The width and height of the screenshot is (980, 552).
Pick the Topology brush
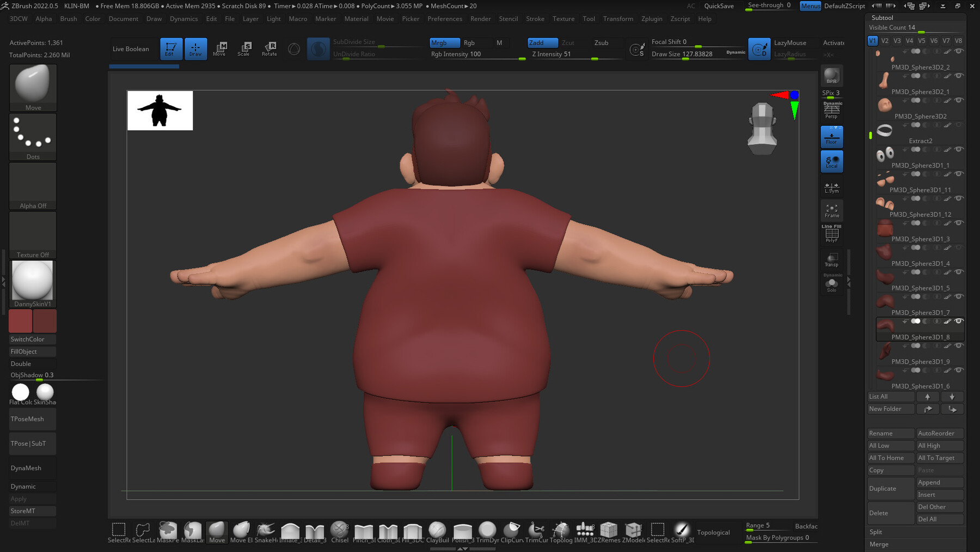561,532
